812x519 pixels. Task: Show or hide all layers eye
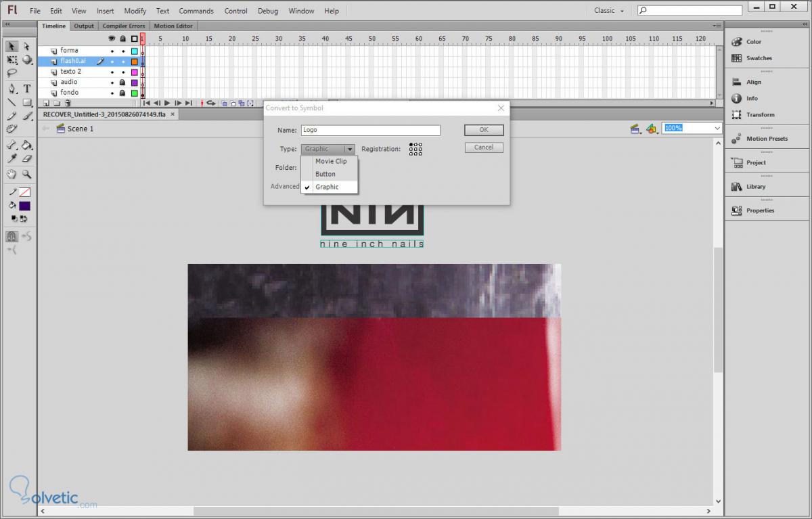(x=112, y=39)
